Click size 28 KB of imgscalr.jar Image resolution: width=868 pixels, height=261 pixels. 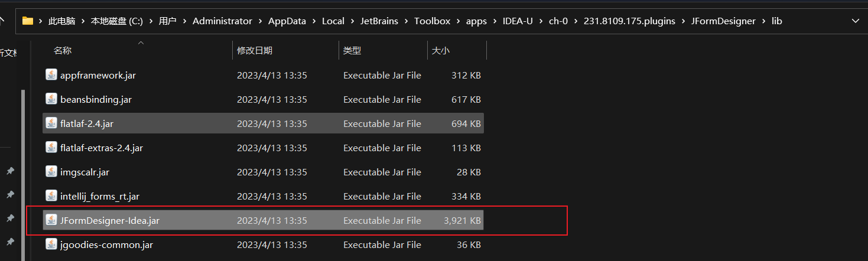tap(469, 172)
